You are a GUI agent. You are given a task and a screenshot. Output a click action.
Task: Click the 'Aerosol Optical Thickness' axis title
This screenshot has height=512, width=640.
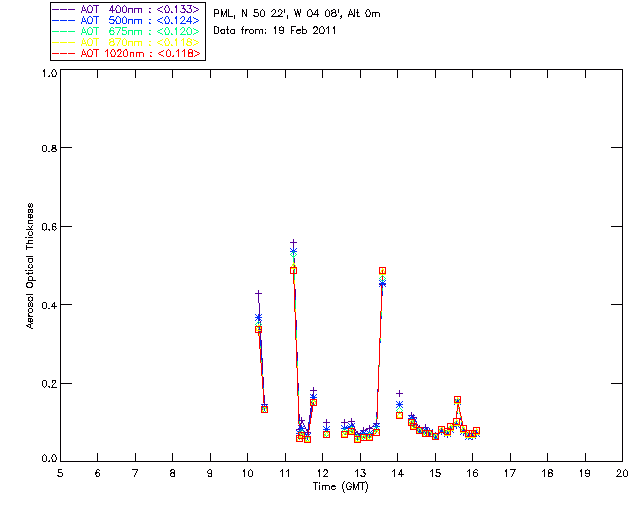pyautogui.click(x=30, y=266)
